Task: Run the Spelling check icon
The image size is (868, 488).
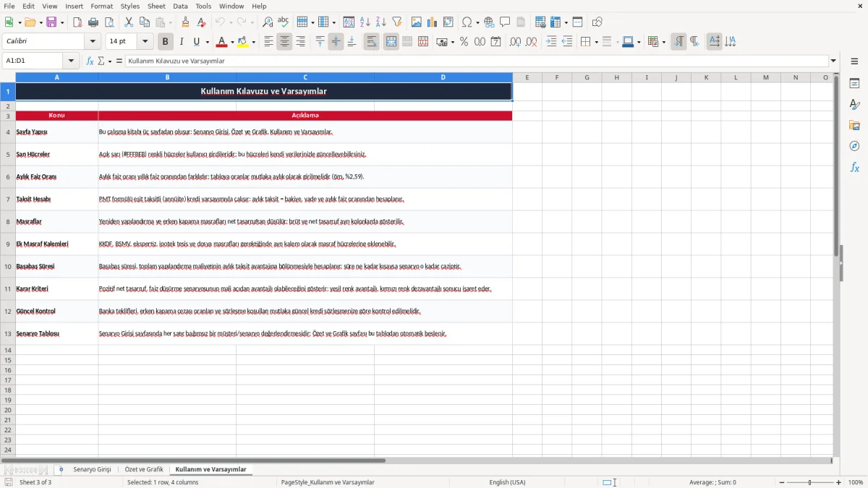Action: click(284, 22)
